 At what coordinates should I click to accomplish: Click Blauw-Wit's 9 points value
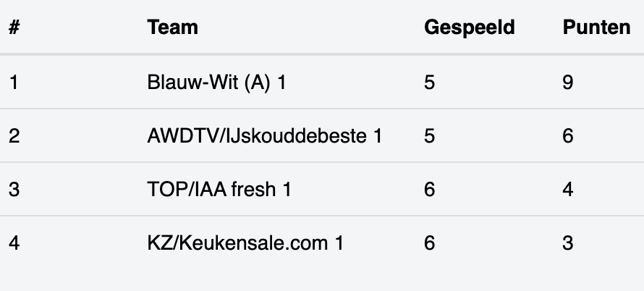[x=567, y=83]
